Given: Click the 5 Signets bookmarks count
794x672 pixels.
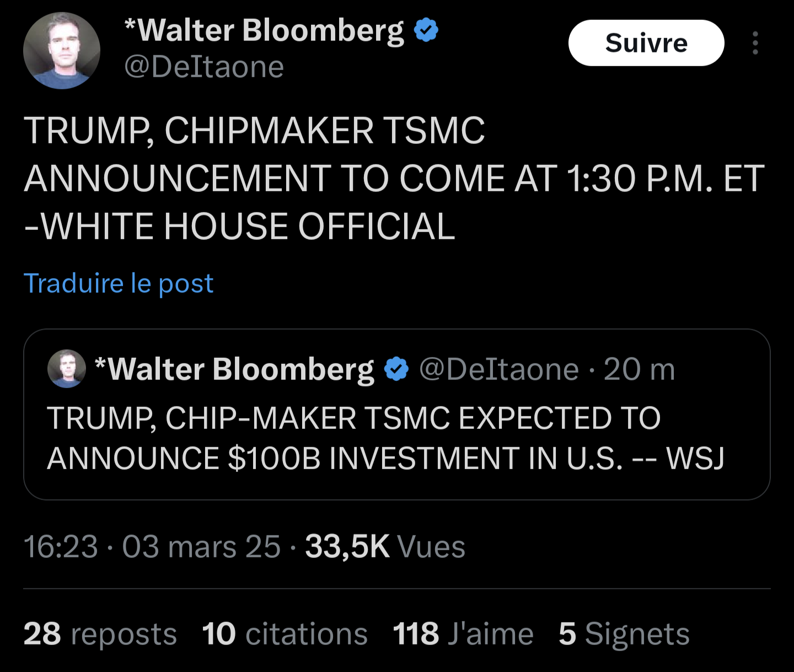Looking at the screenshot, I should pyautogui.click(x=624, y=633).
